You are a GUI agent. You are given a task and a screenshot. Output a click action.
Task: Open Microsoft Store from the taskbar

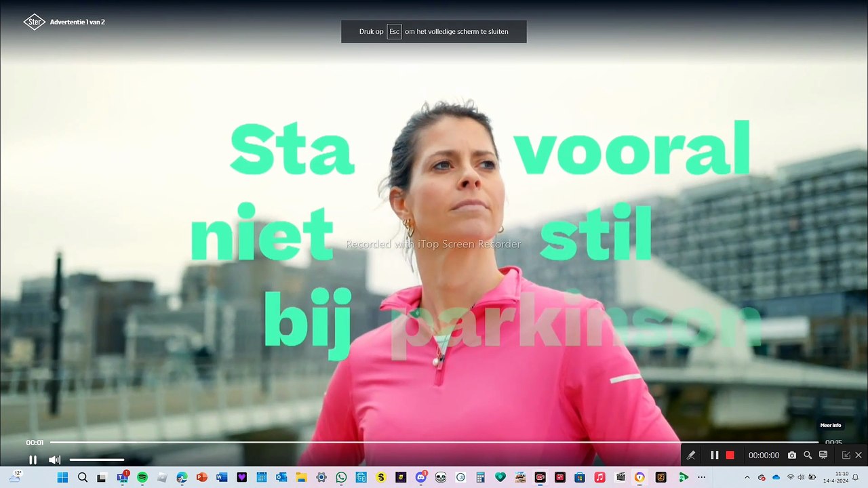click(580, 477)
